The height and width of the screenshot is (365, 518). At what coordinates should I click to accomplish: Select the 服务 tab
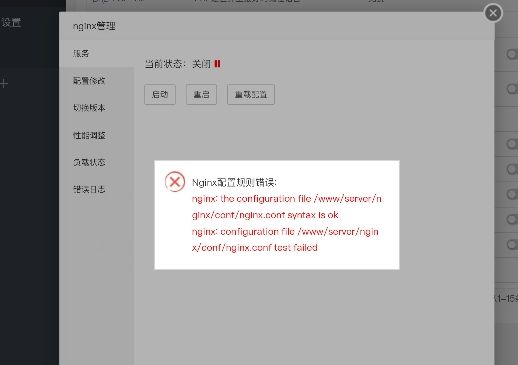[96, 53]
